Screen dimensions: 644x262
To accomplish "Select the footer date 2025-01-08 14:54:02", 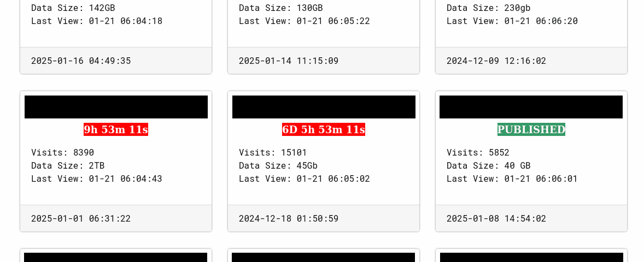I will click(x=496, y=218).
